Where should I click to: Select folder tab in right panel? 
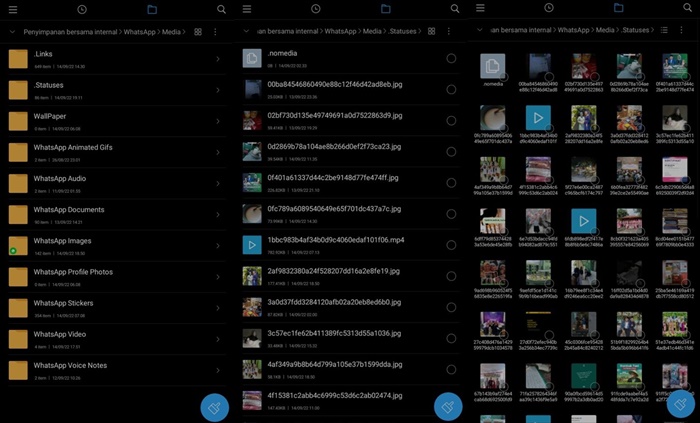618,8
